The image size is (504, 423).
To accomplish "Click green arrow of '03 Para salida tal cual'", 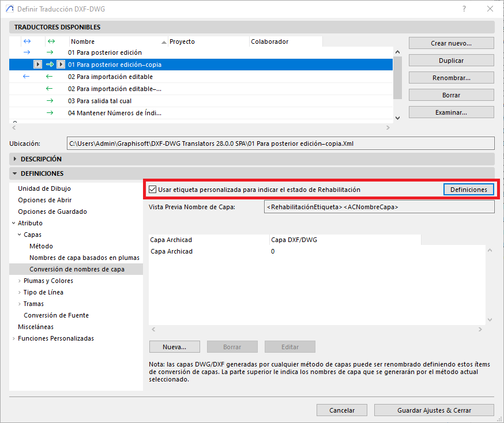I will (x=50, y=101).
